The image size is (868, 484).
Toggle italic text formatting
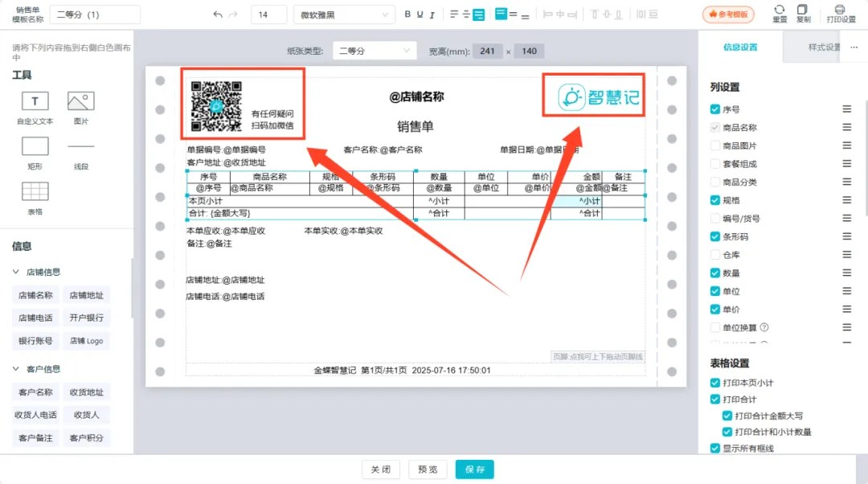[432, 14]
